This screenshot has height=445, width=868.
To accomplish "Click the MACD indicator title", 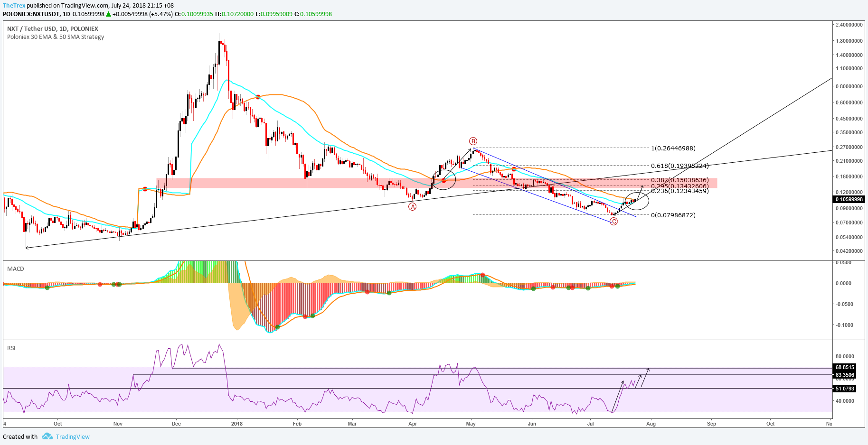I will pos(16,269).
